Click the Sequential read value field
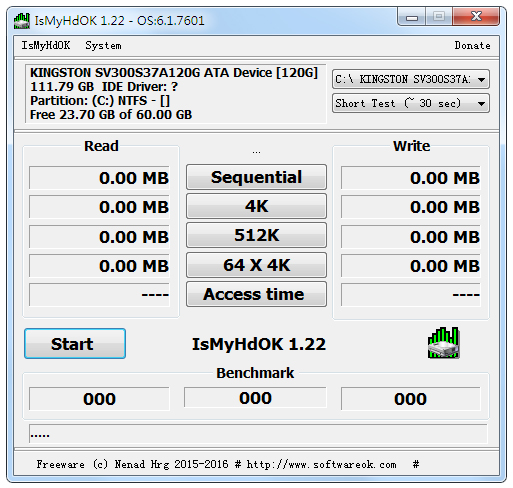 coord(99,178)
